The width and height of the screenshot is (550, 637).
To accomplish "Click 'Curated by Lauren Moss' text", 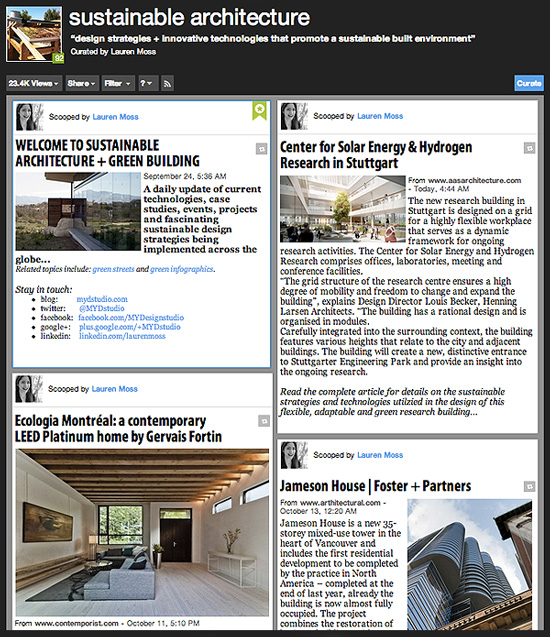I will (x=113, y=52).
